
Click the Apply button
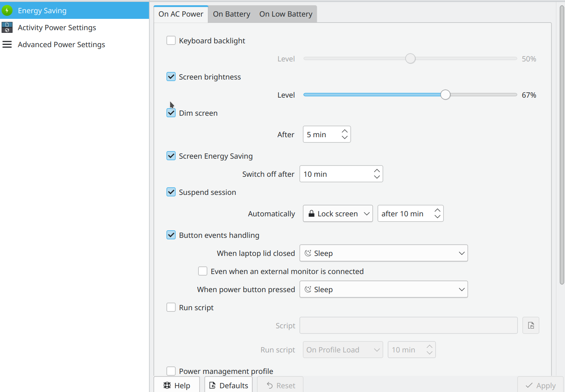(x=540, y=385)
